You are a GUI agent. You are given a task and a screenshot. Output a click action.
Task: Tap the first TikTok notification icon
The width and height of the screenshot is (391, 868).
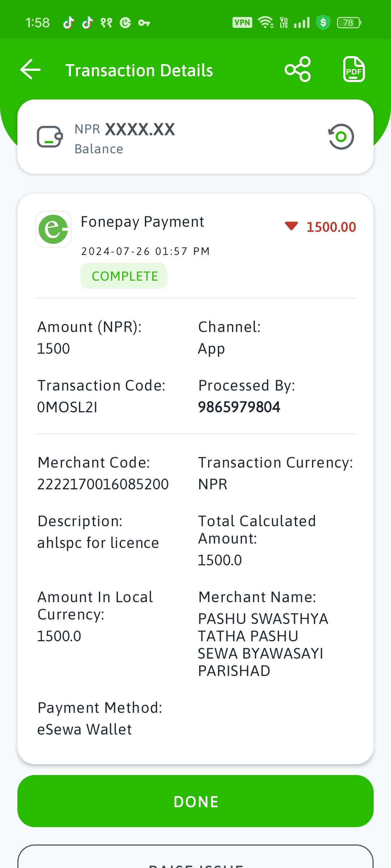(68, 22)
